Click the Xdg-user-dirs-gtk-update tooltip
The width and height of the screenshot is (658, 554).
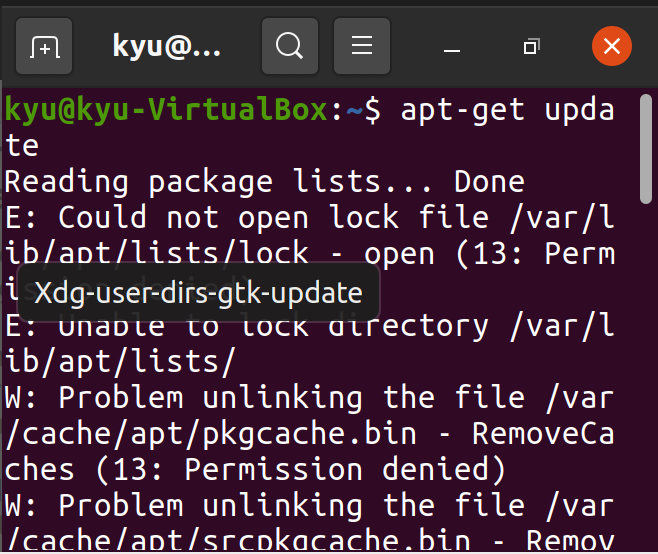coord(198,293)
